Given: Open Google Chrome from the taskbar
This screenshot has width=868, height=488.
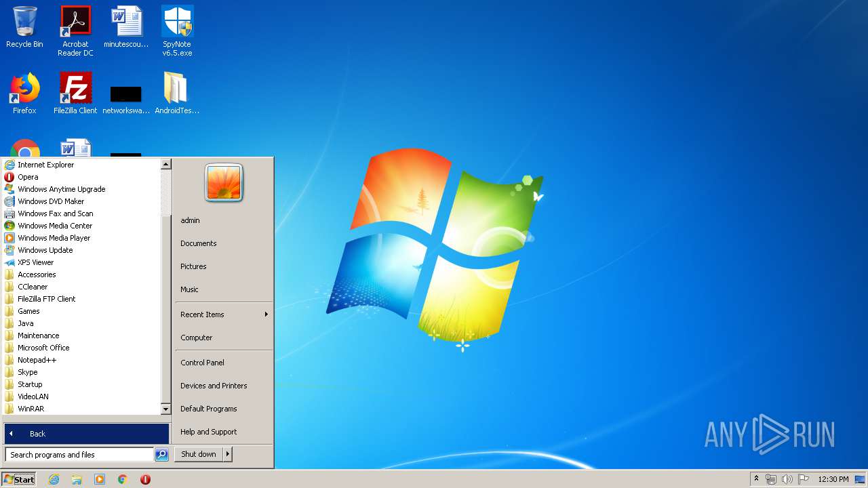Looking at the screenshot, I should [123, 479].
